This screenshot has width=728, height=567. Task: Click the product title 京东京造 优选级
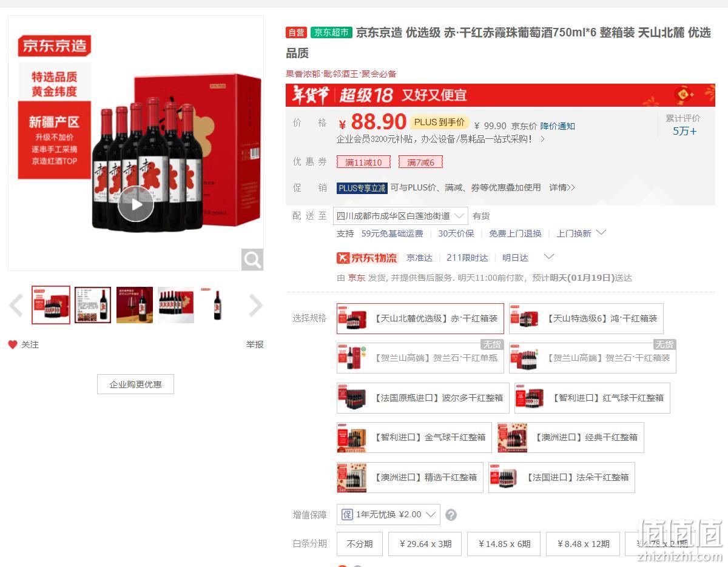499,42
